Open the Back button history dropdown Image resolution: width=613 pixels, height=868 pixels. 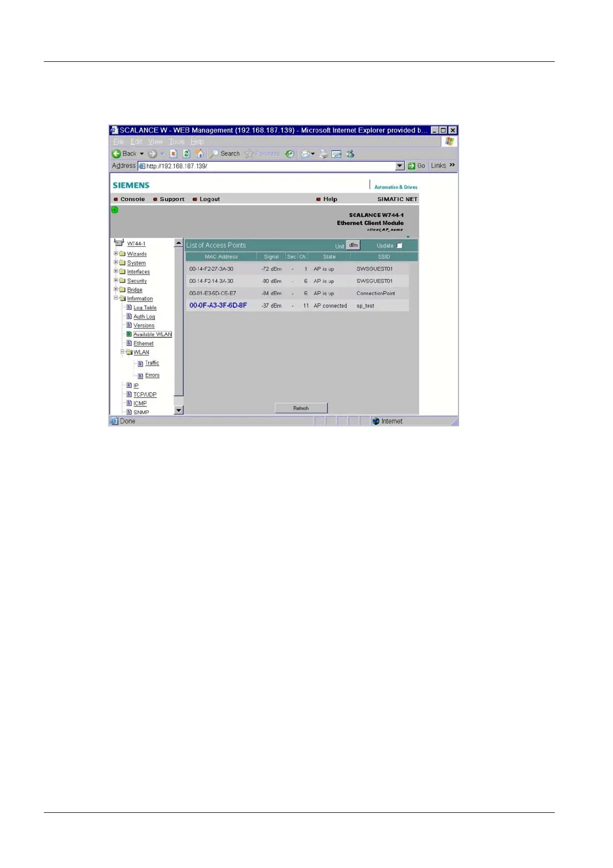coord(142,154)
